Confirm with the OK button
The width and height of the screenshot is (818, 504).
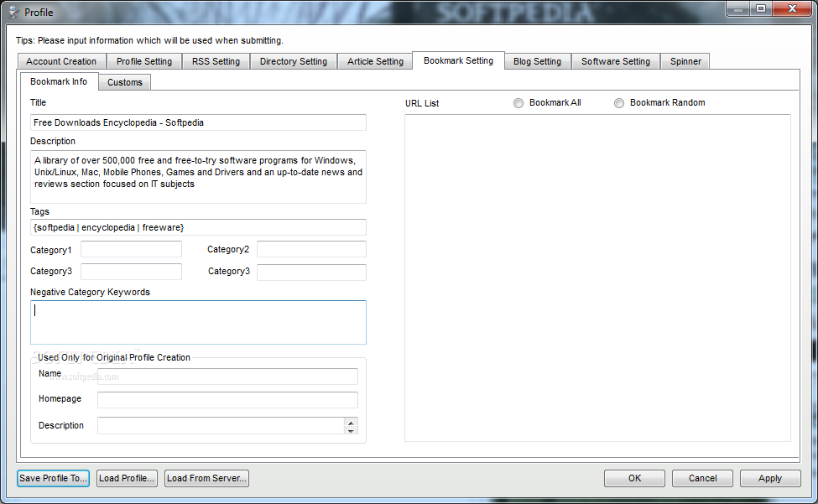tap(634, 478)
